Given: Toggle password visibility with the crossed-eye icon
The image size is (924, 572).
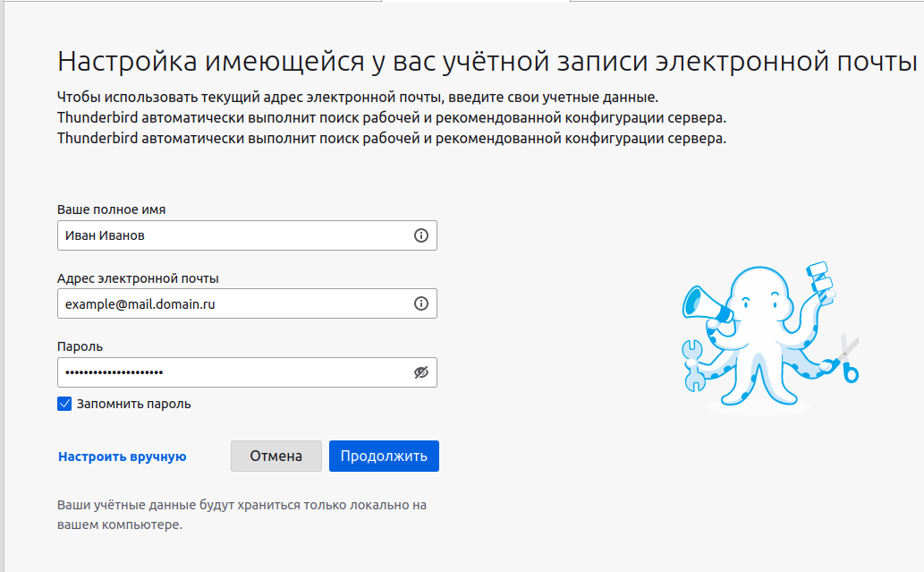Looking at the screenshot, I should click(x=420, y=372).
